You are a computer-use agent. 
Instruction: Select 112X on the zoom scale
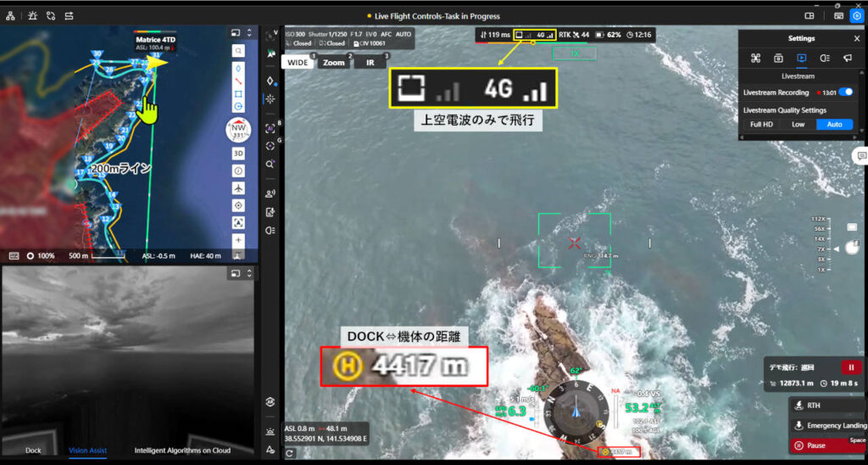pyautogui.click(x=818, y=219)
